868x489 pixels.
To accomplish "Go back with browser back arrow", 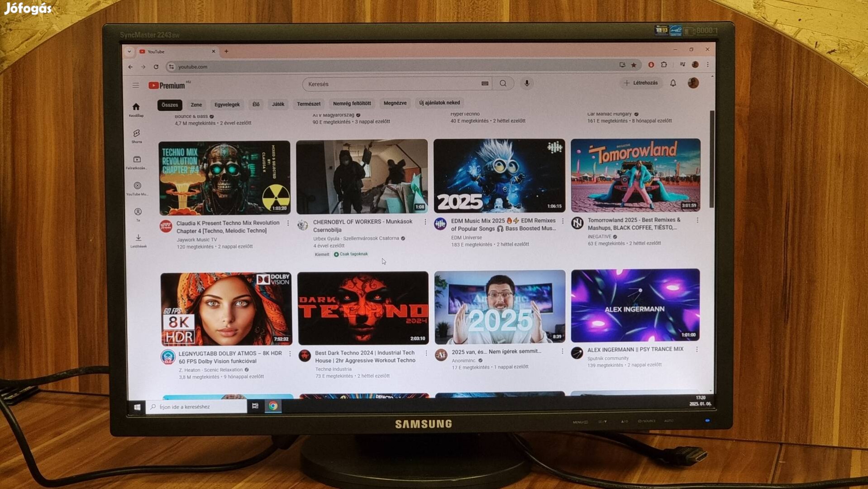I will 130,67.
